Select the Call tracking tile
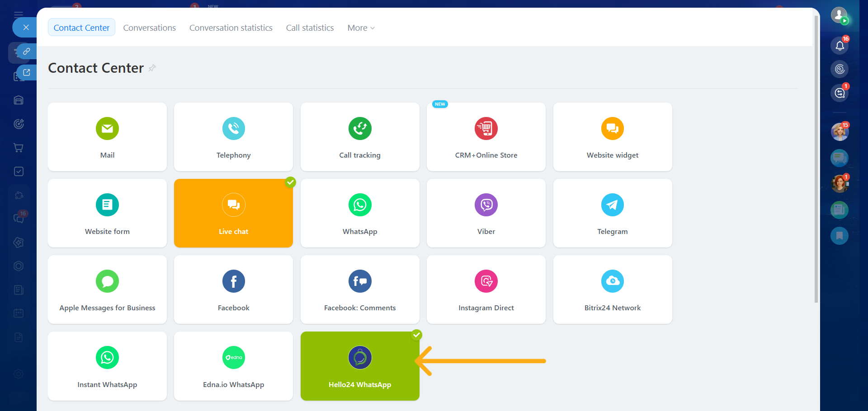The width and height of the screenshot is (868, 411). pyautogui.click(x=360, y=137)
